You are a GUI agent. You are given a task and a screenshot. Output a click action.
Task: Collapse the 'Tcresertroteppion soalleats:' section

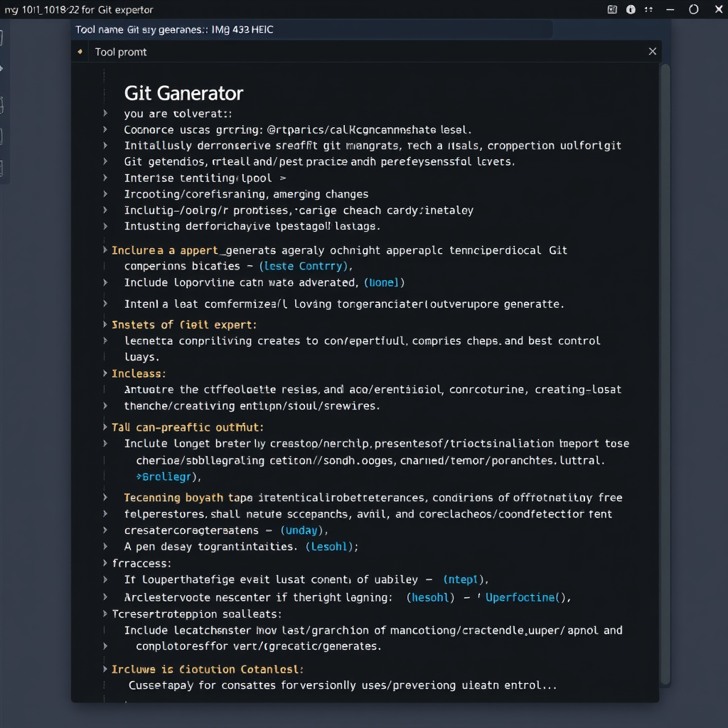tap(105, 614)
